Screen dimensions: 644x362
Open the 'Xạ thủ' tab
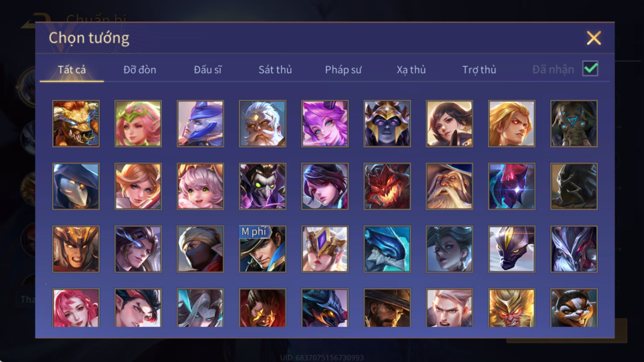tap(411, 70)
